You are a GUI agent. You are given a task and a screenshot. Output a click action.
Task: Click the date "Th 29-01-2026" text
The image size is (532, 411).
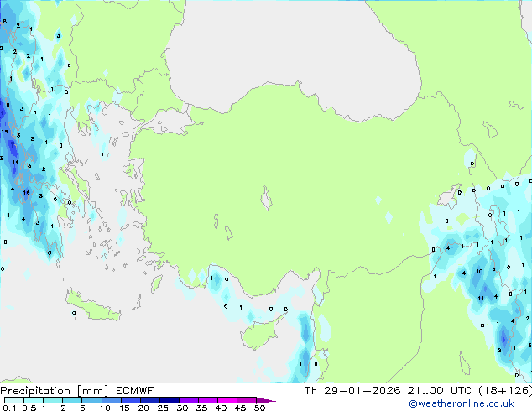point(352,391)
